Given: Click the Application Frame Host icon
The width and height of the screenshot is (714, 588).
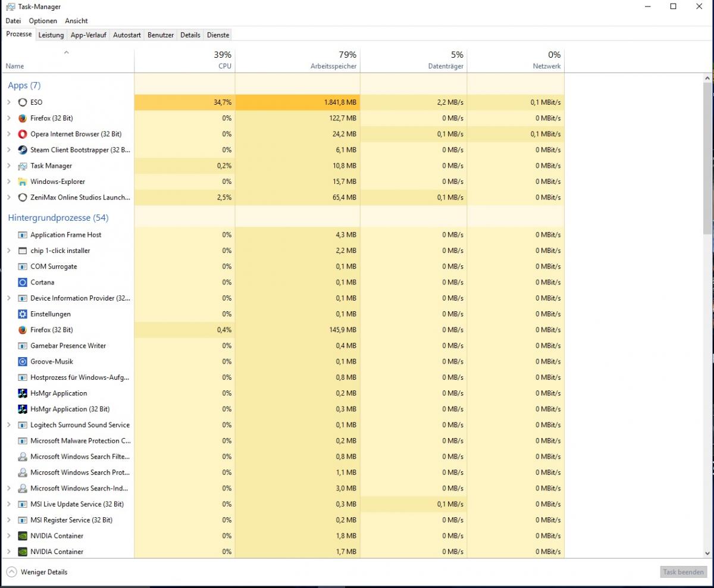Looking at the screenshot, I should click(23, 235).
